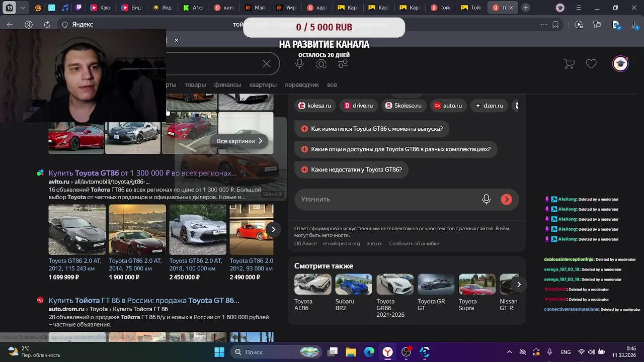
Task: Open the Subaru BRZ thumbnail
Action: (x=354, y=285)
